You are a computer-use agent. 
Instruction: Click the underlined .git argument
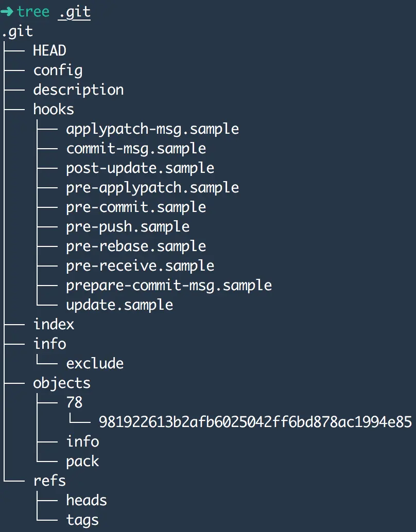pos(74,12)
